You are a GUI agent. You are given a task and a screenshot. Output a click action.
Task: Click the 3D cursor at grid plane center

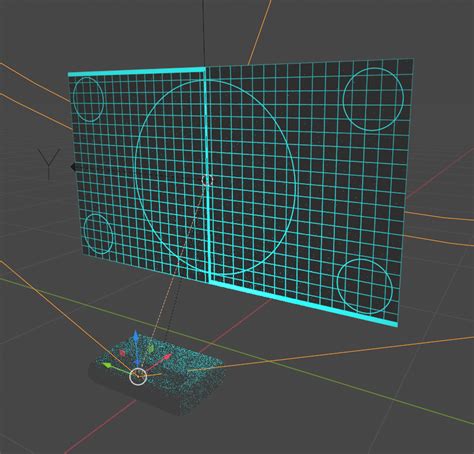[x=207, y=180]
